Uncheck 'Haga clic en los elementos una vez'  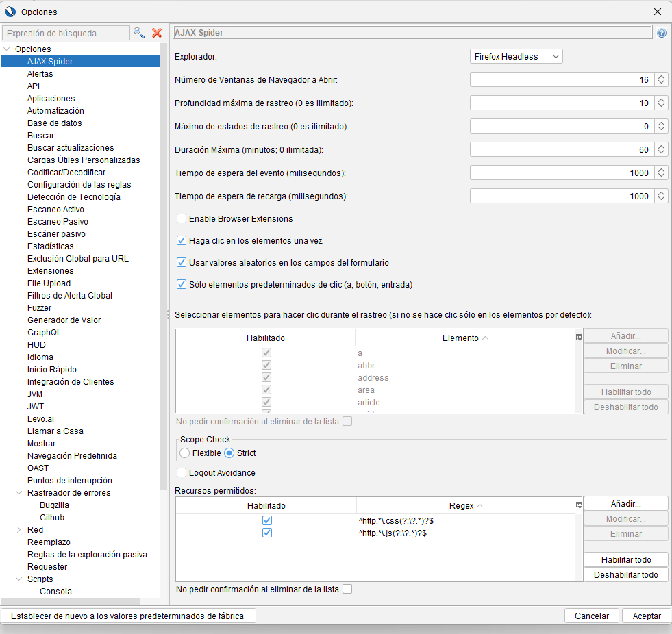(182, 241)
